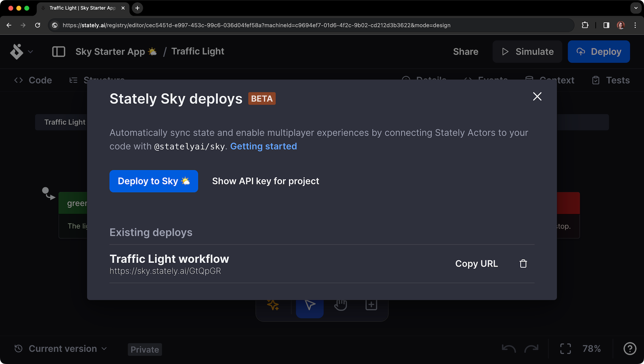Open fit-to-view with the fullscreen frame icon
This screenshot has width=644, height=364.
pyautogui.click(x=565, y=349)
